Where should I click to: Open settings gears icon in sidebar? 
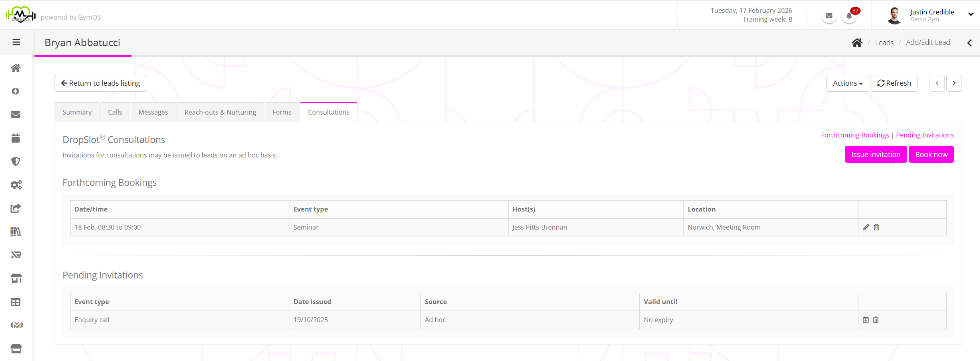pos(16,185)
